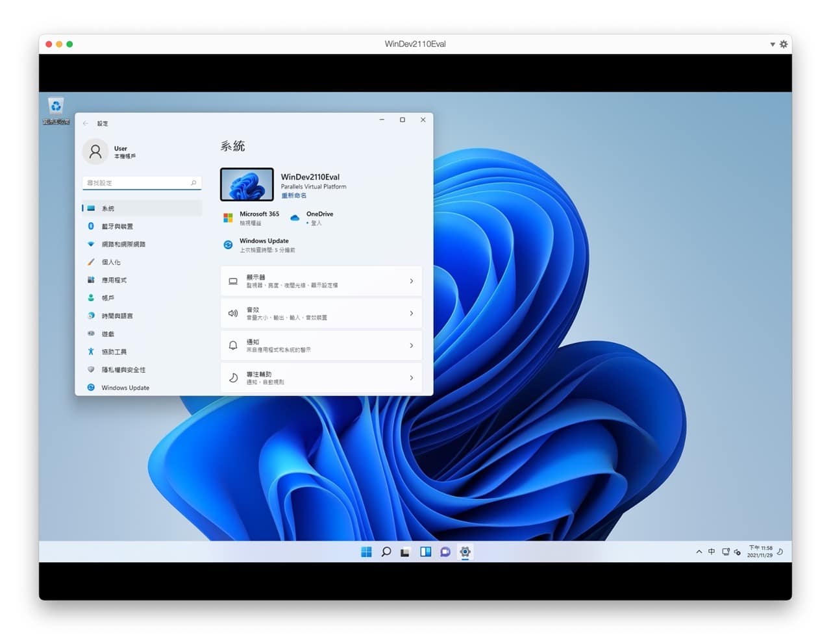Open Windows Update in the sidebar
Viewport: 831px width, 644px height.
click(x=142, y=388)
